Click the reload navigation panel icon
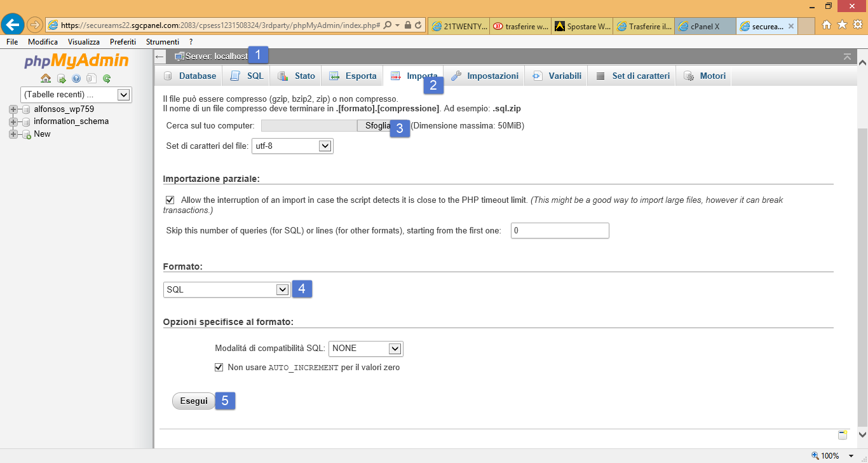 tap(107, 79)
